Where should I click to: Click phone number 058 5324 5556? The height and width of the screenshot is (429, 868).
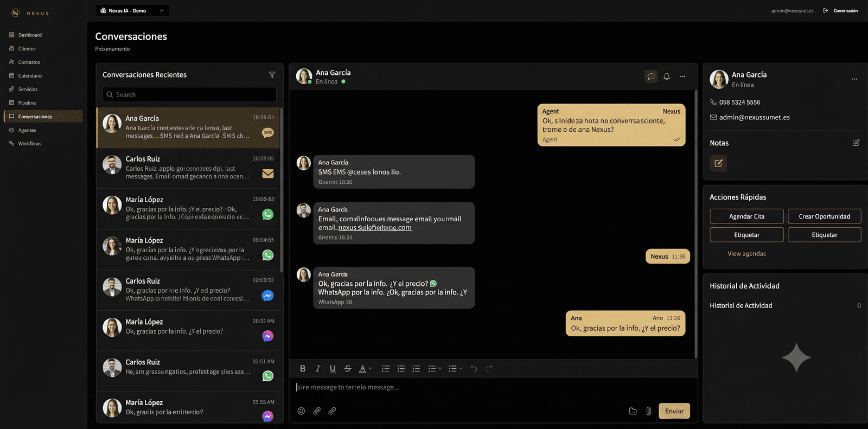click(739, 102)
